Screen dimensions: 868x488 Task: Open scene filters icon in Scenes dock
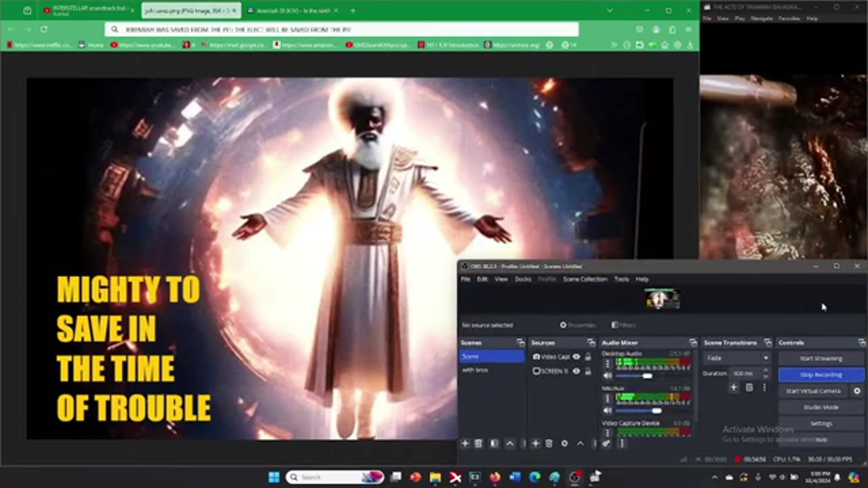click(494, 443)
